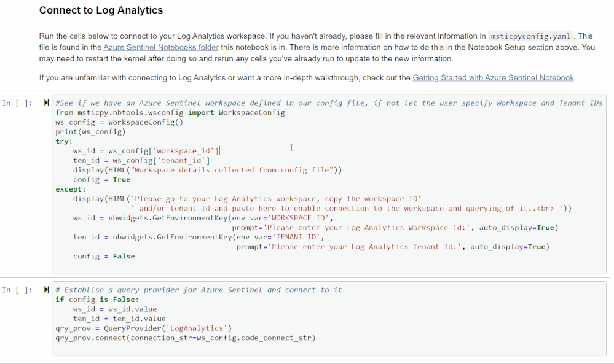Click the ten_id = ws_config['tenant_id'] line
This screenshot has height=364, width=614.
[141, 160]
